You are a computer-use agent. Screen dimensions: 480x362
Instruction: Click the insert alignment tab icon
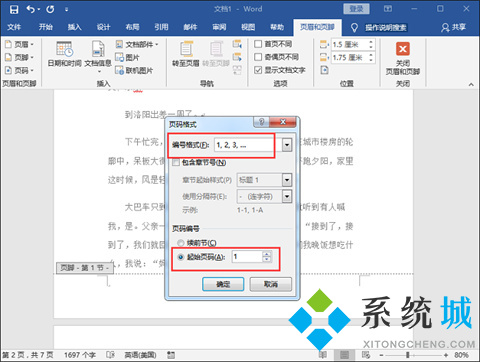324,70
